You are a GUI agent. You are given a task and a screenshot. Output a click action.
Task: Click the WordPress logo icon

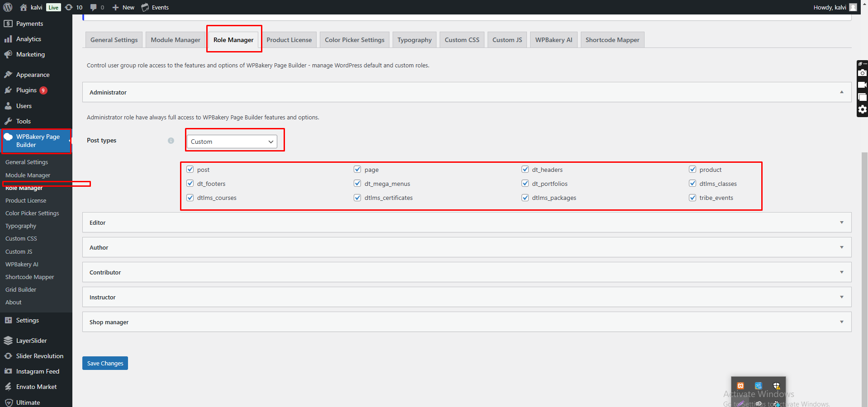point(8,7)
